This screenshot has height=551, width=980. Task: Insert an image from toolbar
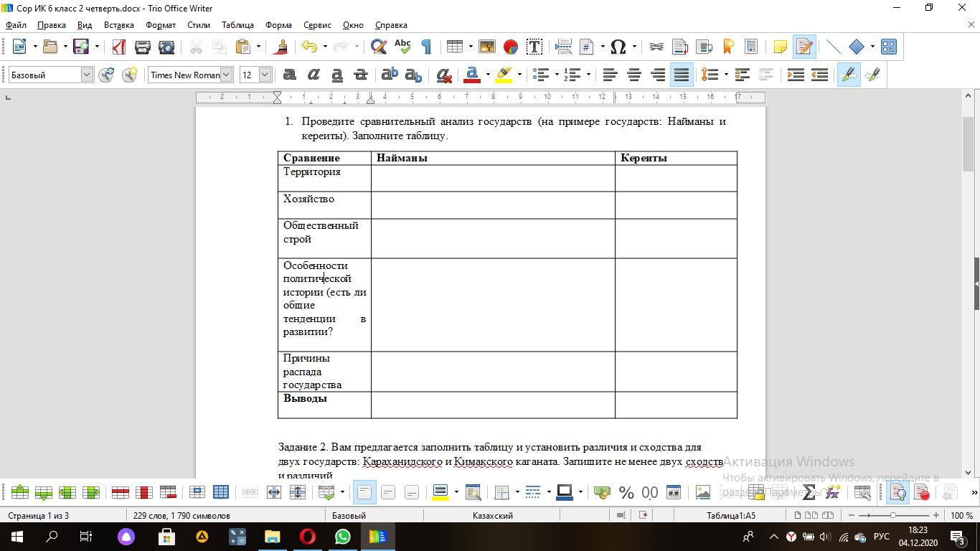487,47
